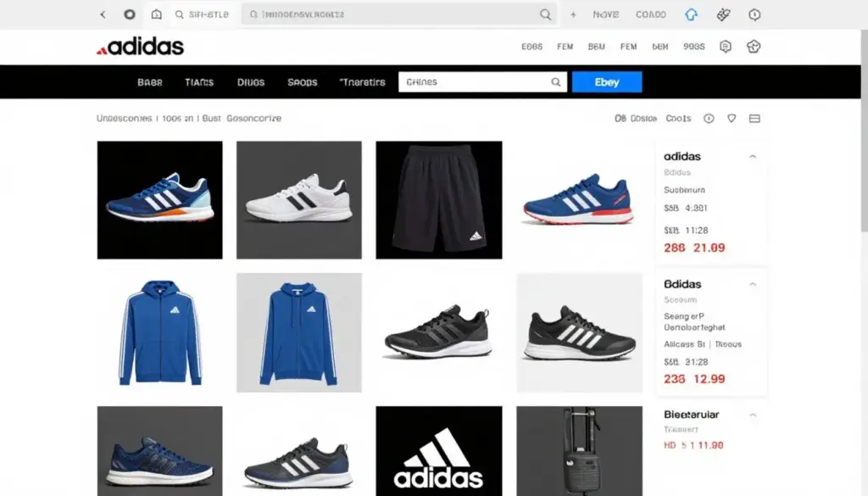Click the blue Ebey button

(607, 81)
